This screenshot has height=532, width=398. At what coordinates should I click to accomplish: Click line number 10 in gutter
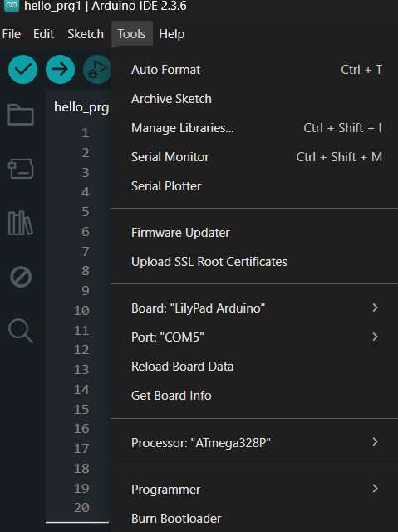[81, 310]
